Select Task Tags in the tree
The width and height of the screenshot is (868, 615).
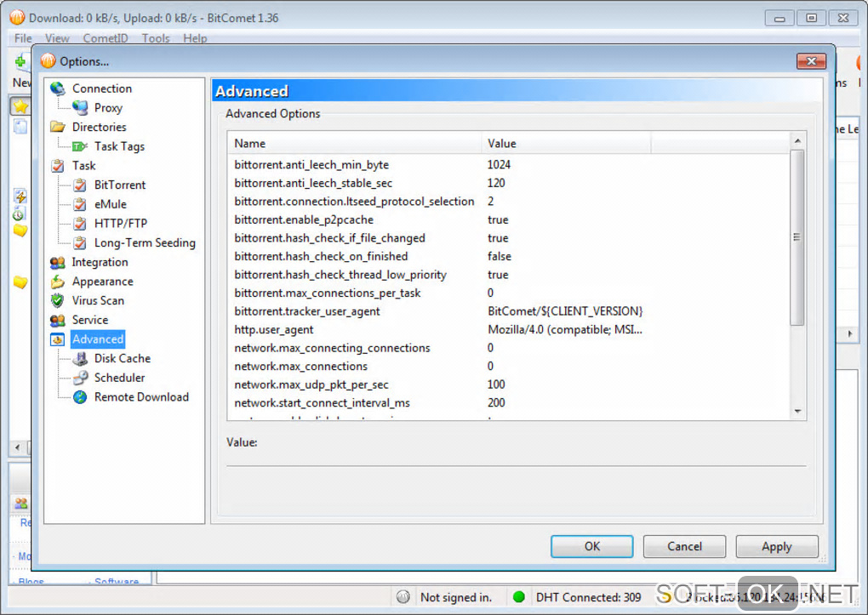[120, 146]
